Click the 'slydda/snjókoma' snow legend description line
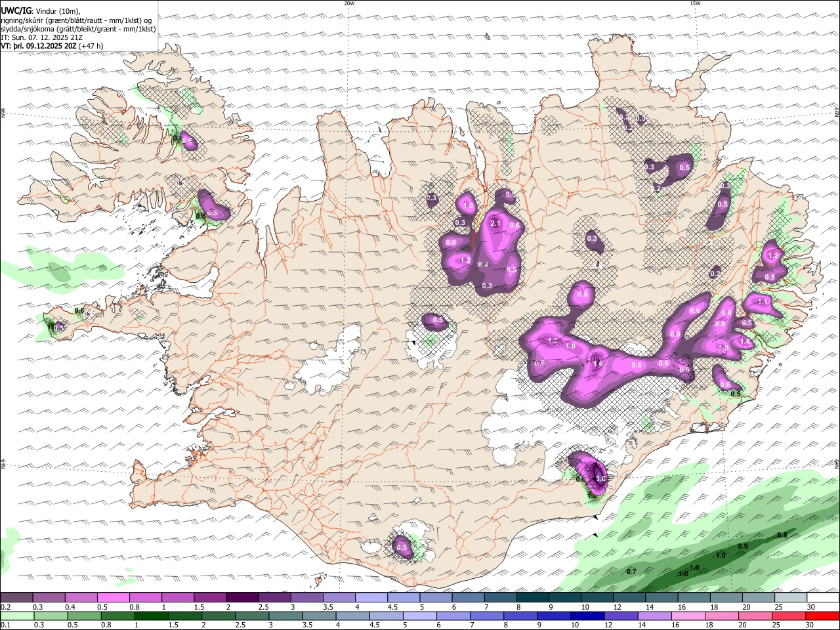 (x=78, y=29)
